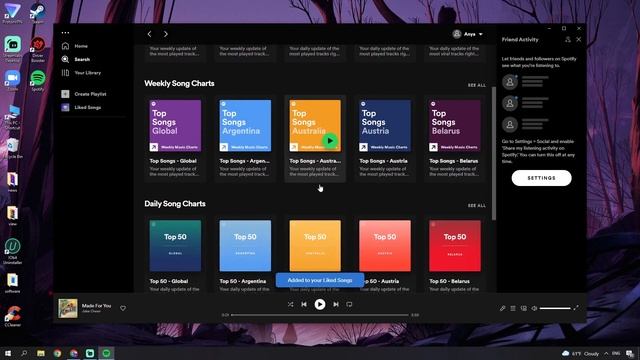The image size is (640, 360).
Task: Open the lyrics microphone icon
Action: [502, 309]
